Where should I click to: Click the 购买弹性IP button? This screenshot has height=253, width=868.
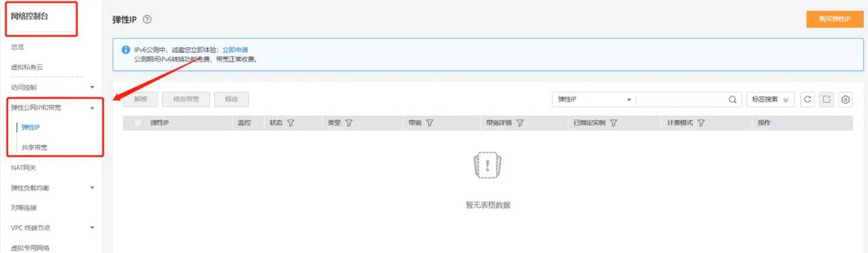click(x=835, y=19)
